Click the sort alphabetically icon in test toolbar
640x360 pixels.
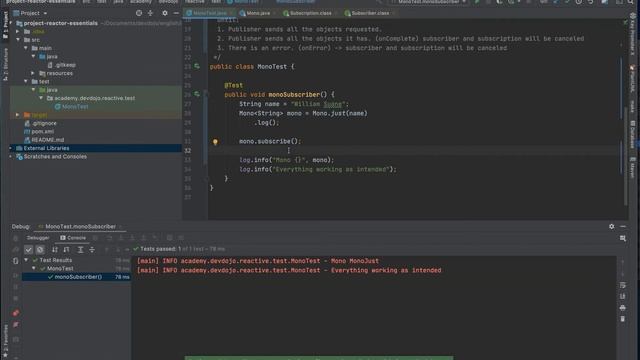[x=55, y=249]
